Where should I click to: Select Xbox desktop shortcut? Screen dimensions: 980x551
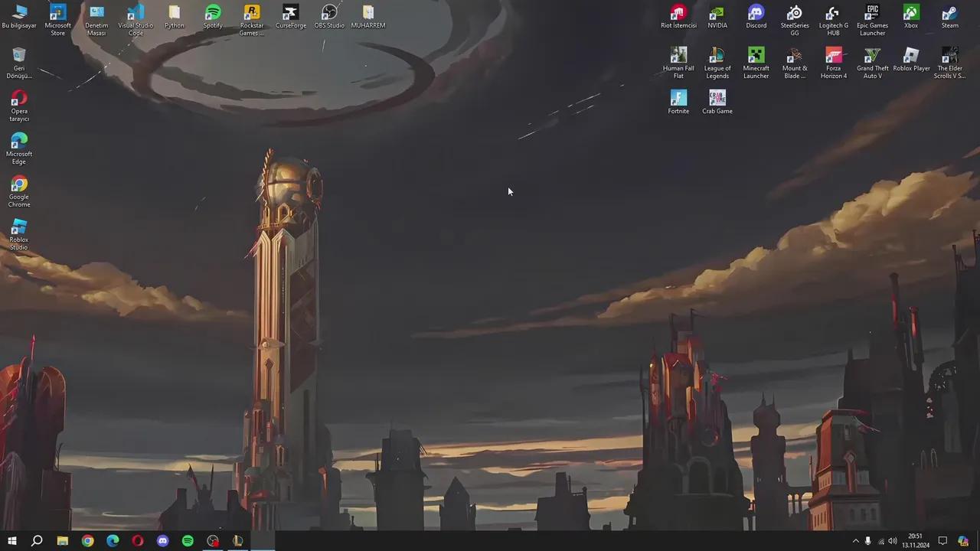coord(911,17)
